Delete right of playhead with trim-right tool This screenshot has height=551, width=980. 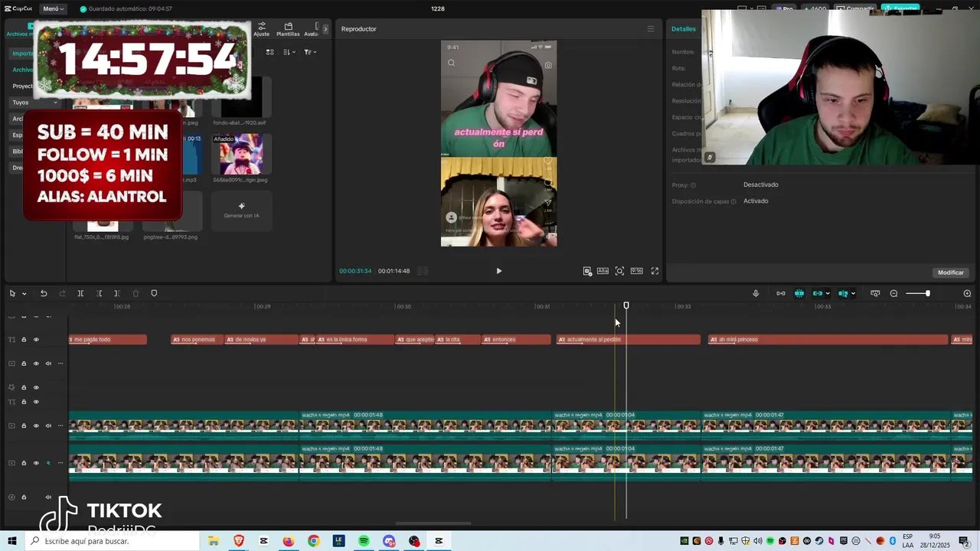tap(116, 293)
